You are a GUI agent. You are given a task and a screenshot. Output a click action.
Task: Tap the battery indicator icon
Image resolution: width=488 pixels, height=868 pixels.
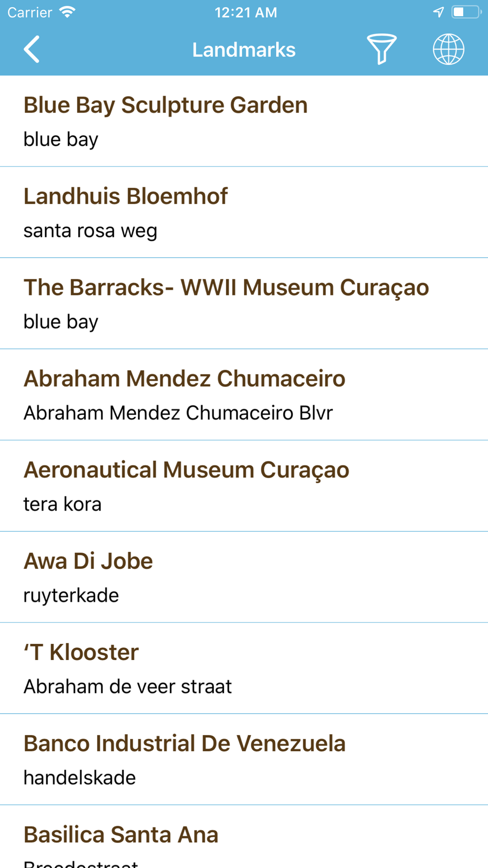(466, 12)
